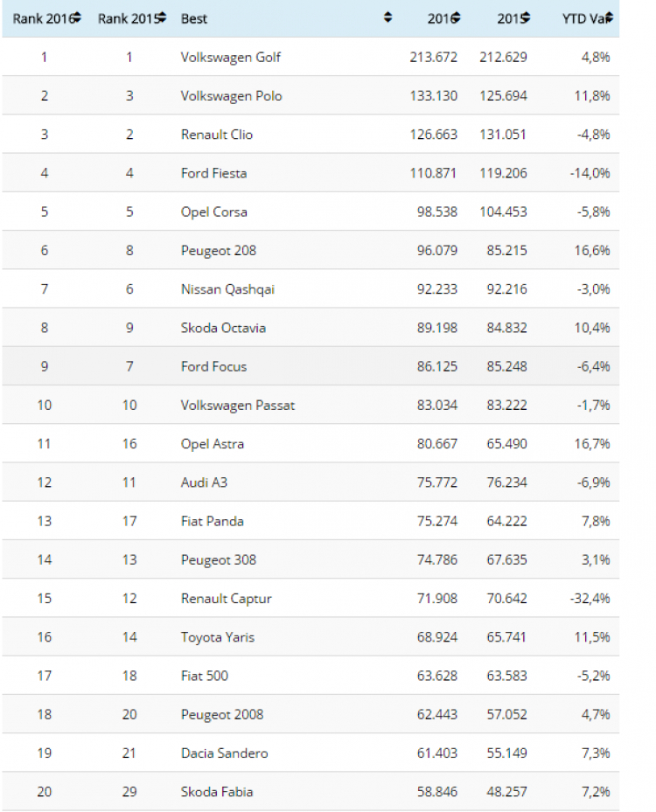The image size is (656, 812).
Task: Sort by YTD Var column arrows
Action: coord(610,18)
